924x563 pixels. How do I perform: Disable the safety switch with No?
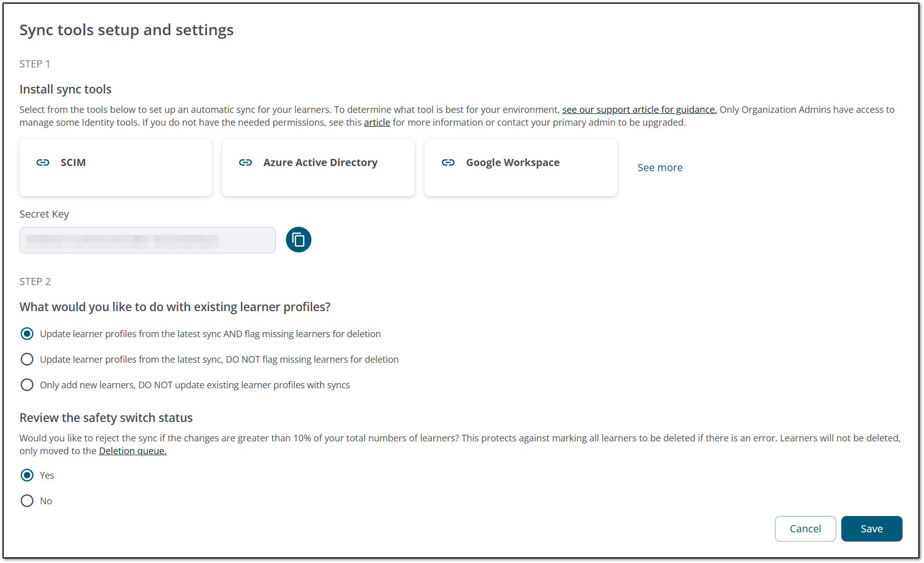tap(27, 501)
